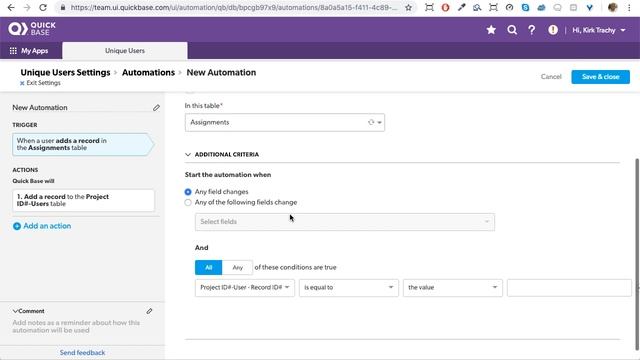Click Cancel
This screenshot has width=640, height=360.
551,77
